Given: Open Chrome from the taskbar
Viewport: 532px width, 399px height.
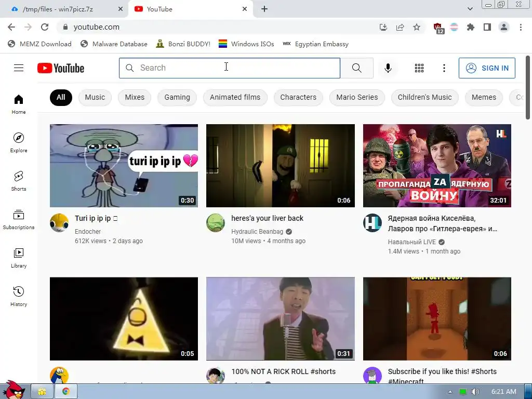Looking at the screenshot, I should (x=66, y=392).
